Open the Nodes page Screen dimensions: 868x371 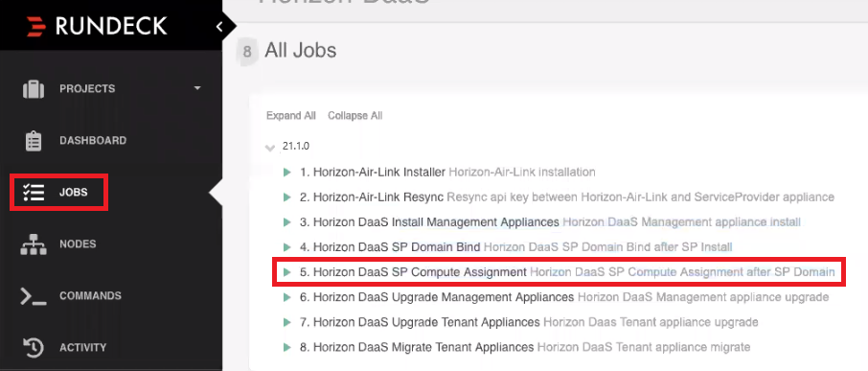(78, 244)
